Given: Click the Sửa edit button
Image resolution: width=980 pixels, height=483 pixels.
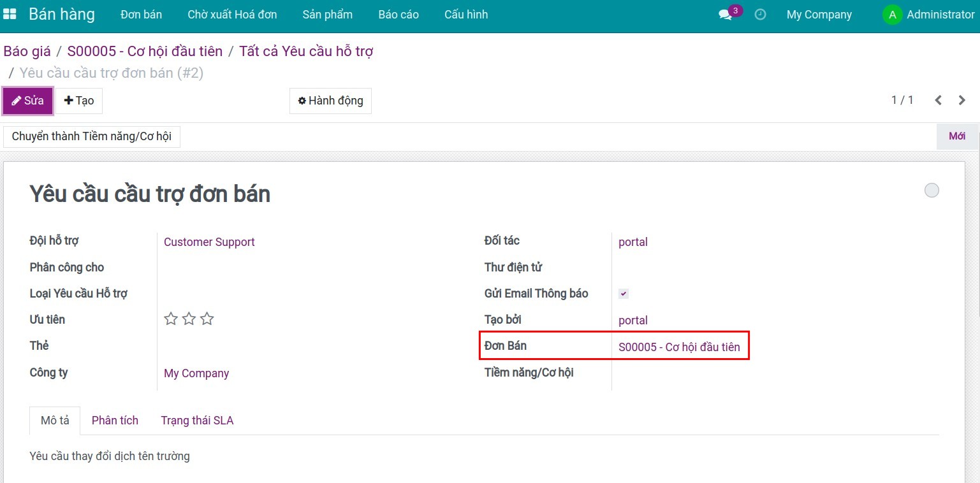Looking at the screenshot, I should pos(28,101).
